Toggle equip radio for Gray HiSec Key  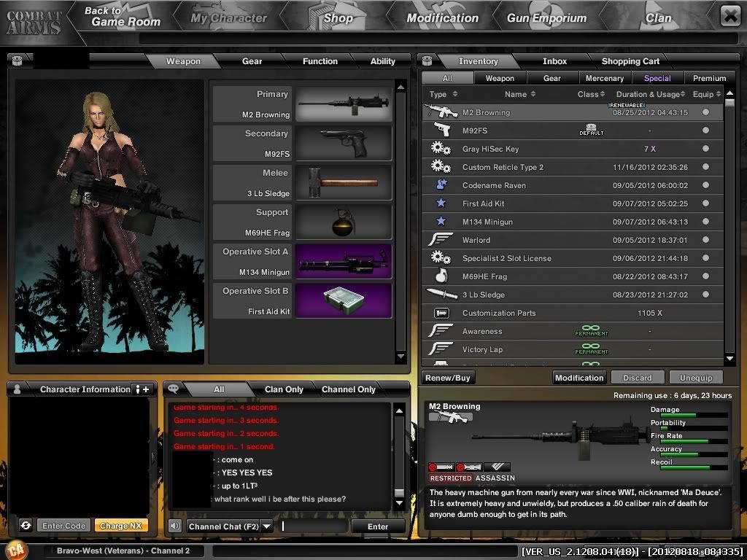point(705,149)
